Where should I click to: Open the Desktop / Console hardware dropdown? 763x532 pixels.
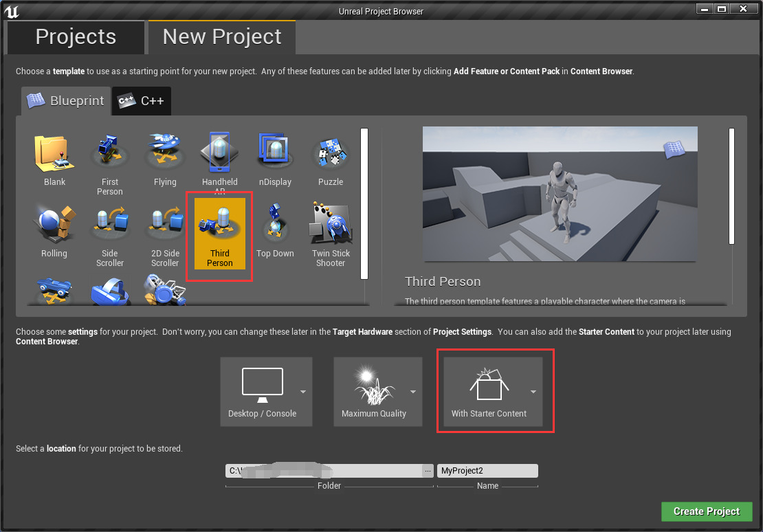click(266, 392)
